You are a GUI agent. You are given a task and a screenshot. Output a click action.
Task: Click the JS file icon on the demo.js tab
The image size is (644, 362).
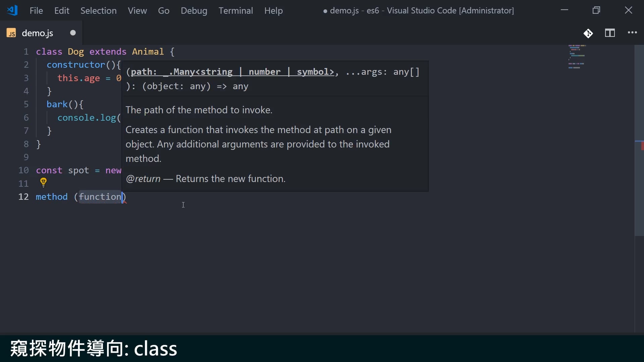pos(11,33)
